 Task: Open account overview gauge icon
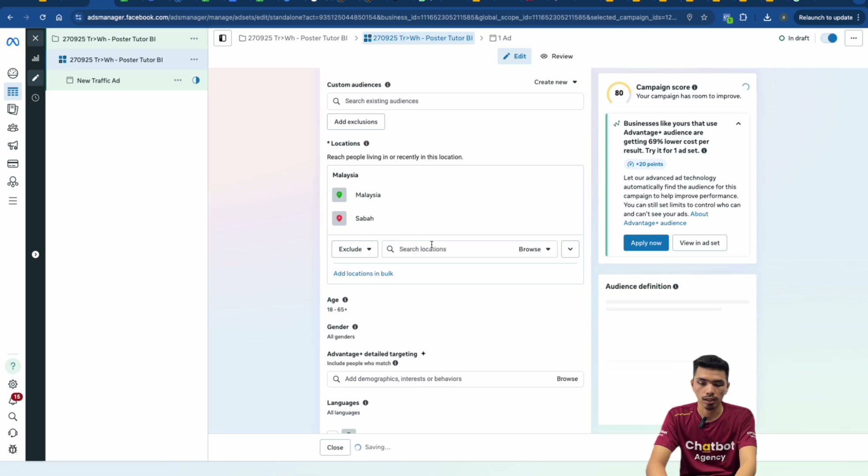pyautogui.click(x=13, y=73)
